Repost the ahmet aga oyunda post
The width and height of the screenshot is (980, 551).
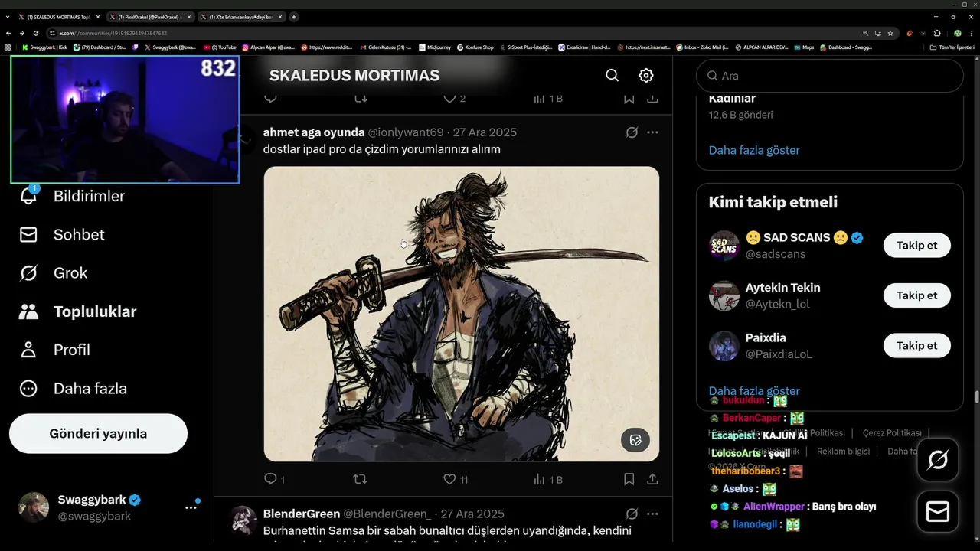(360, 479)
